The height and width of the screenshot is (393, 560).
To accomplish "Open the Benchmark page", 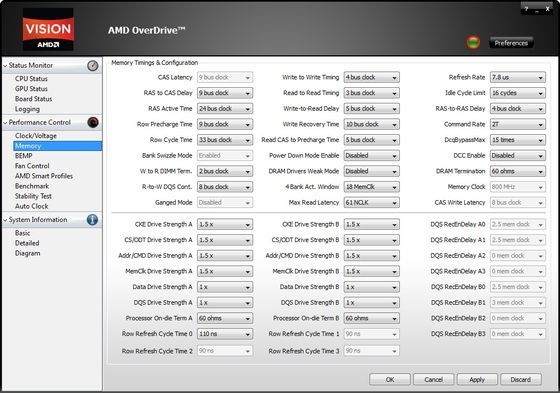I will [x=32, y=186].
